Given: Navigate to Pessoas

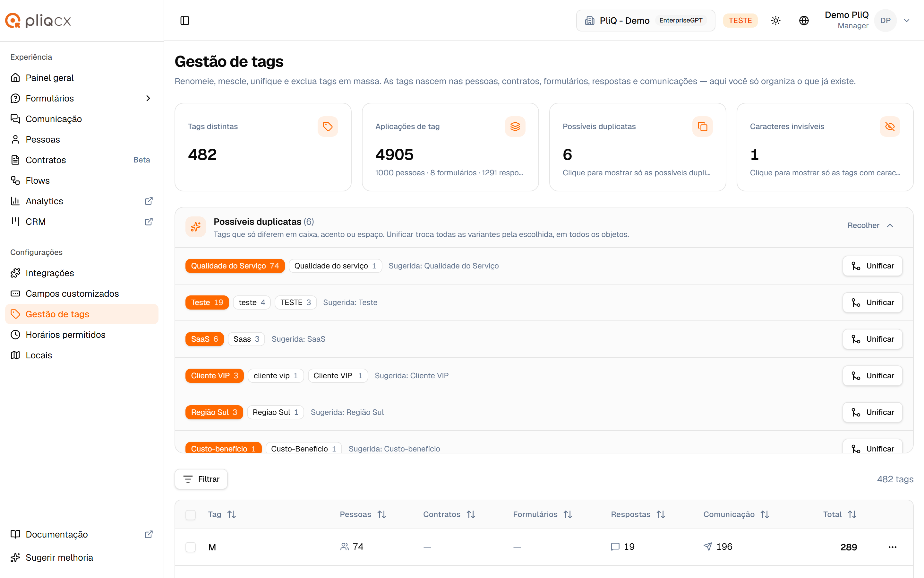Looking at the screenshot, I should tap(82, 140).
